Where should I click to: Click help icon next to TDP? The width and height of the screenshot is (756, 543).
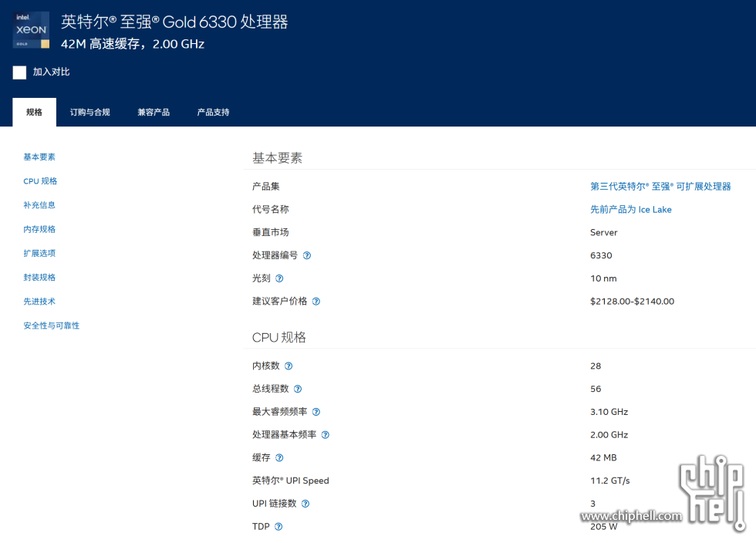[278, 527]
